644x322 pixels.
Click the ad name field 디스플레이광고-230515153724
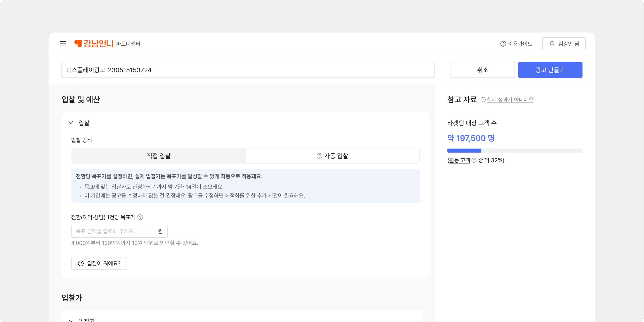coord(247,70)
